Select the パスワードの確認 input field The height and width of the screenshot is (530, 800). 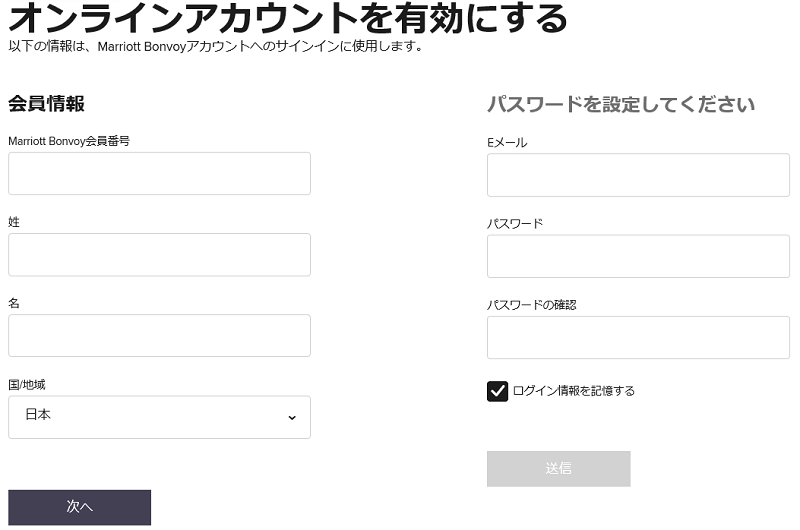point(638,337)
